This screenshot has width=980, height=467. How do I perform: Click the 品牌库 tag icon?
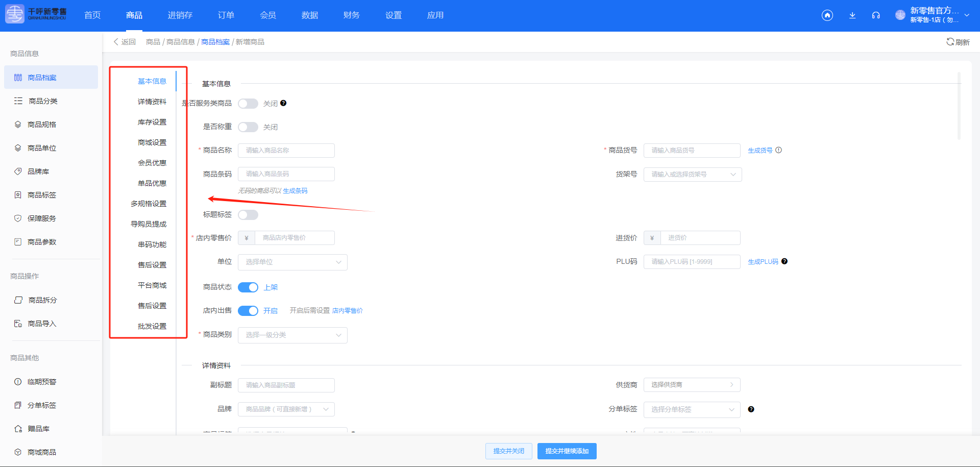coord(18,171)
